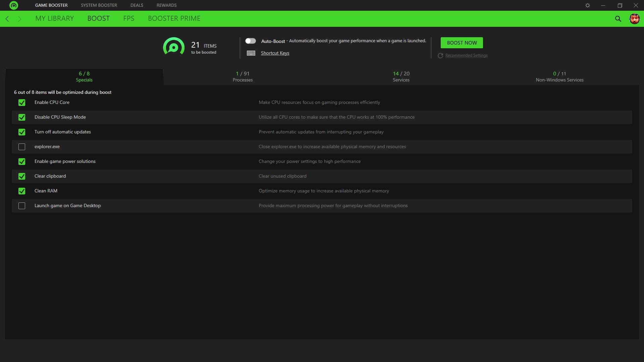Open the Shortcut Keys link
Image resolution: width=644 pixels, height=362 pixels.
click(x=275, y=53)
